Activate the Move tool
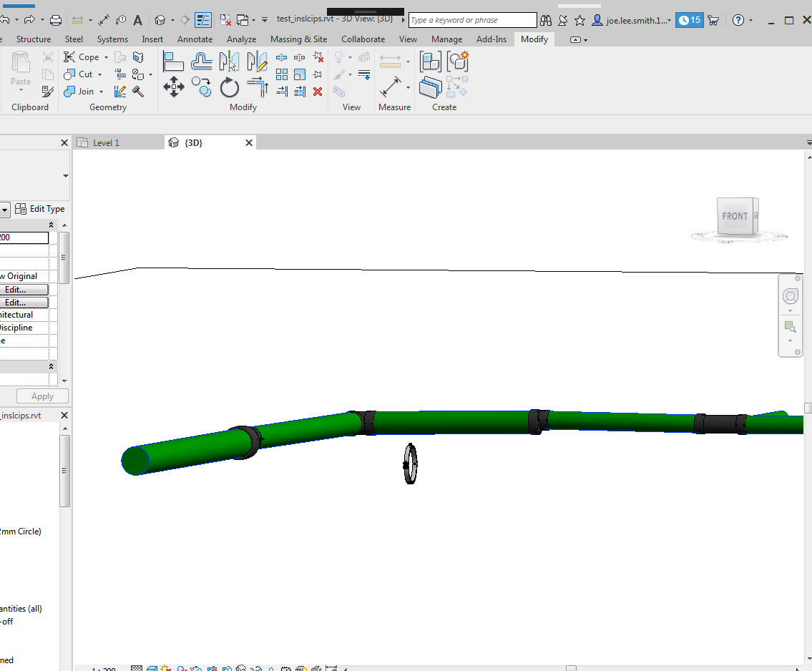Screen dimensions: 812x671 pyautogui.click(x=174, y=87)
